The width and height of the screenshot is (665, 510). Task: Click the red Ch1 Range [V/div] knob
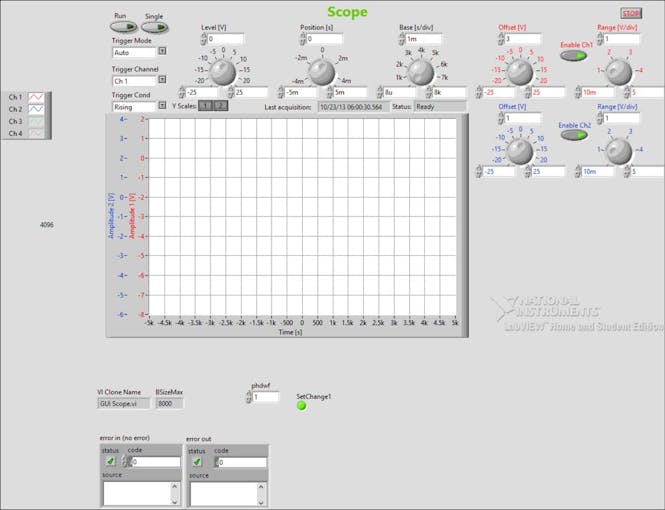[x=619, y=72]
